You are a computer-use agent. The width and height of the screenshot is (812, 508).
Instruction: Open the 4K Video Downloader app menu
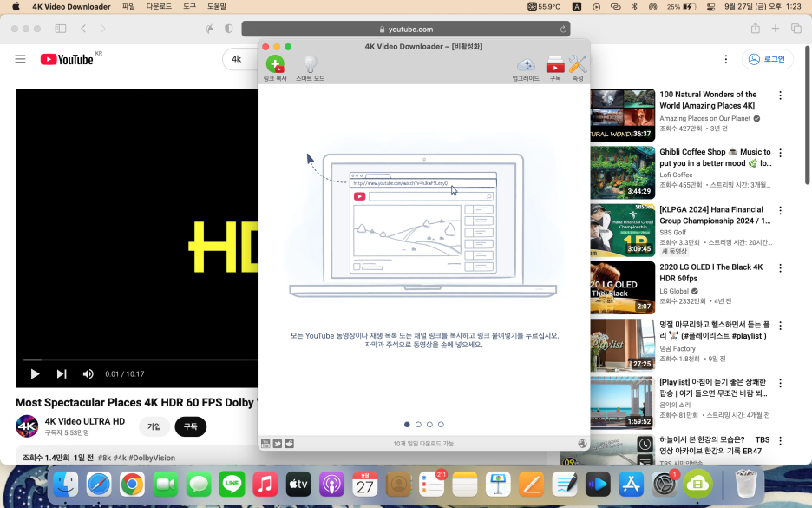coord(71,6)
